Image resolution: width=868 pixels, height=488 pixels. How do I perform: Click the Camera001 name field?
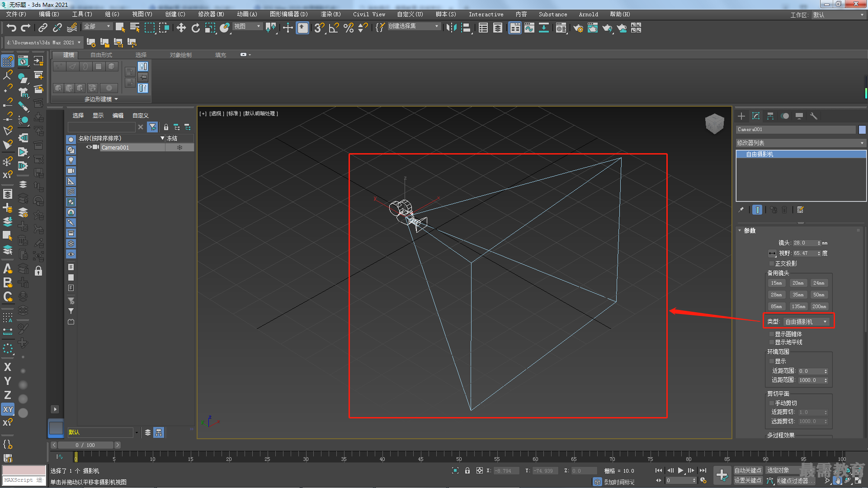pos(796,130)
